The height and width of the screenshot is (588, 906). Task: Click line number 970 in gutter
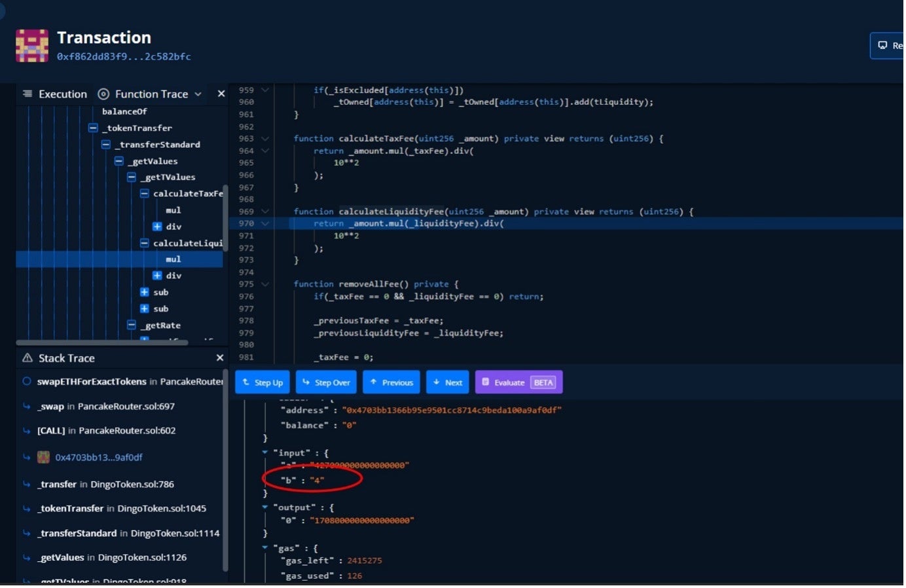pos(246,223)
